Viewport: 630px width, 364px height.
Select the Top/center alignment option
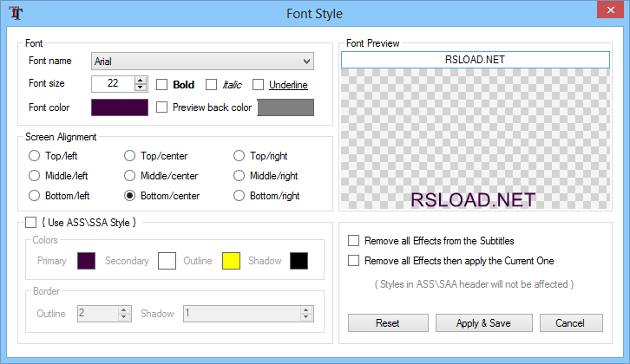(129, 156)
